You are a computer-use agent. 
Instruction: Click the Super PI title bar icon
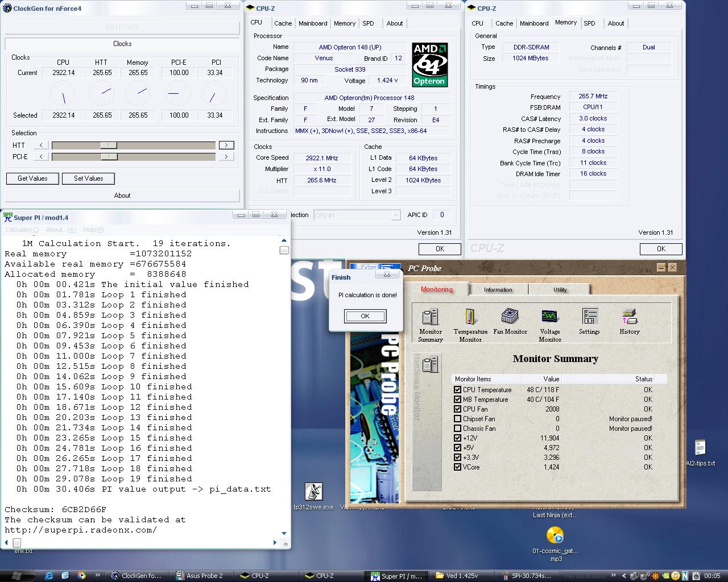(8, 217)
